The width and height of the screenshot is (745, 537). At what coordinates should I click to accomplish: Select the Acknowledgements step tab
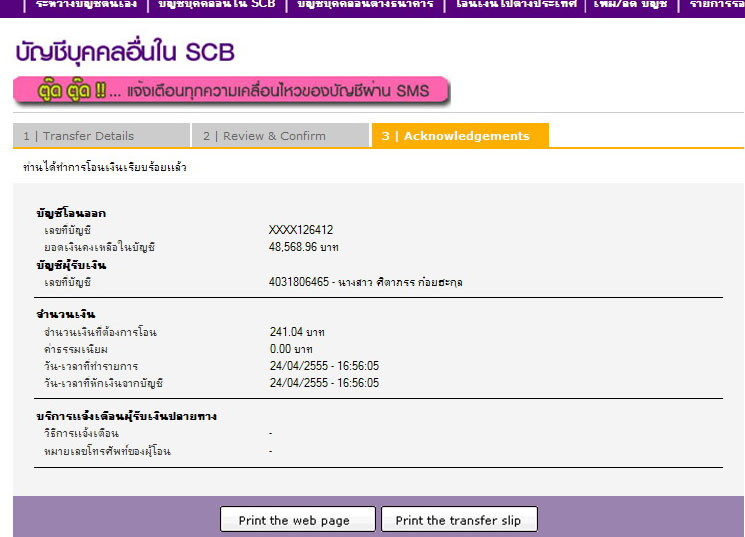pyautogui.click(x=460, y=136)
